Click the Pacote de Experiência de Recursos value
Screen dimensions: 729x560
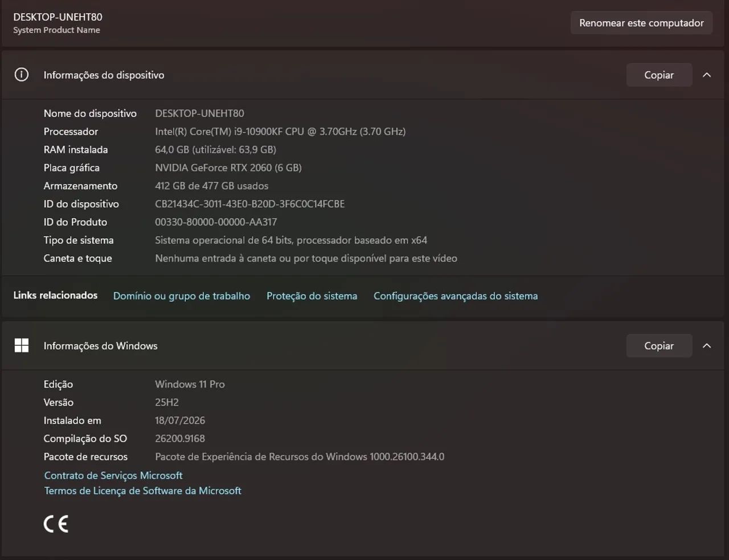coord(300,456)
